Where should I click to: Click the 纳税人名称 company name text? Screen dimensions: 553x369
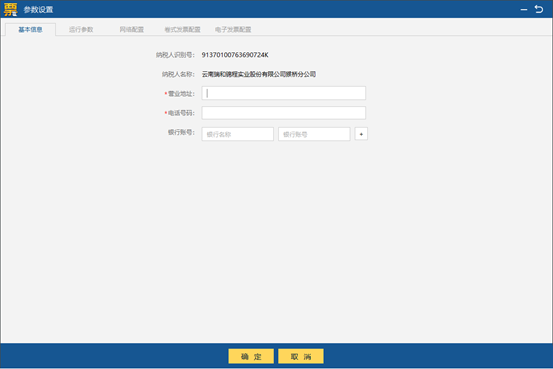pos(259,74)
